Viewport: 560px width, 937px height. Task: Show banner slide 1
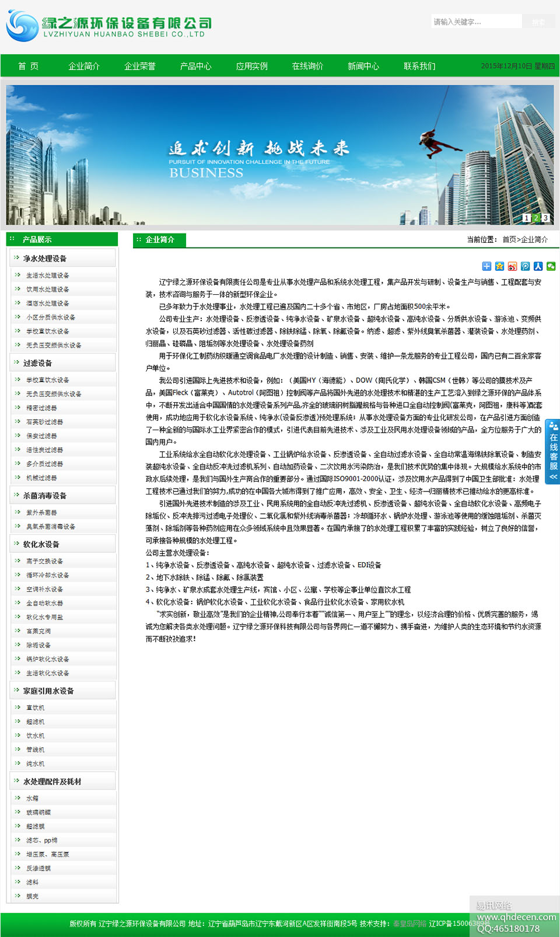click(526, 218)
